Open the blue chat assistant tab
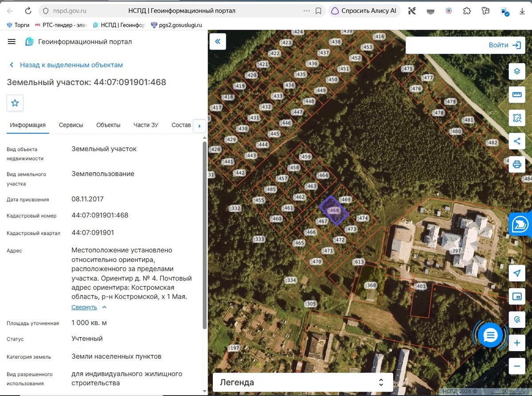The image size is (532, 396). click(x=520, y=224)
